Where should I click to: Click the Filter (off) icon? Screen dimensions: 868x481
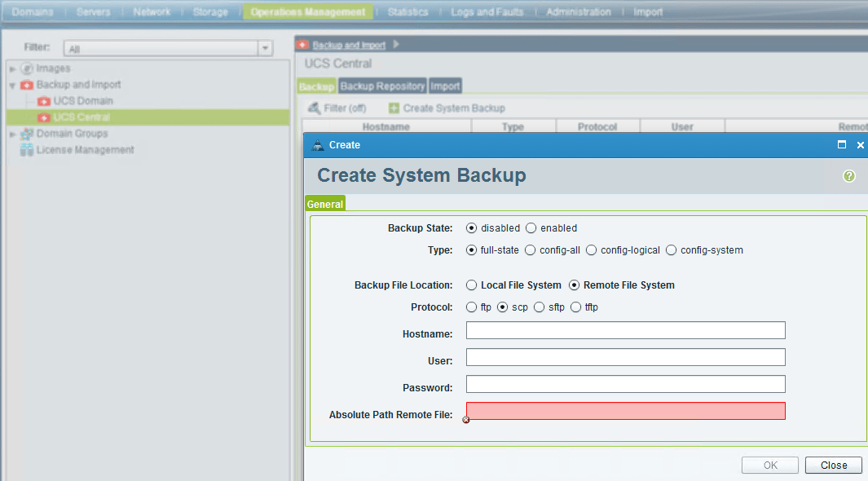pyautogui.click(x=314, y=108)
